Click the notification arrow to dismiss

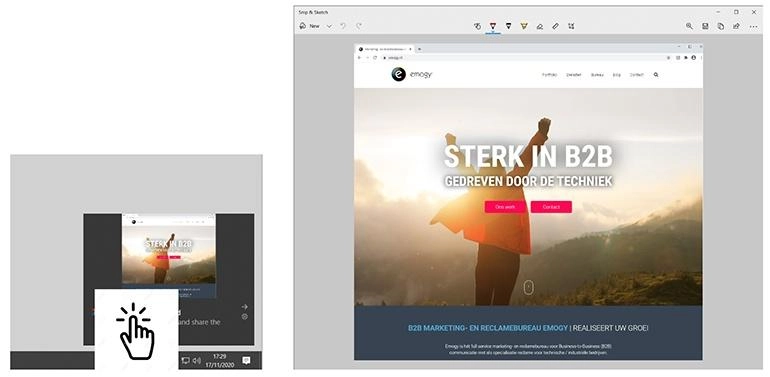[x=244, y=307]
